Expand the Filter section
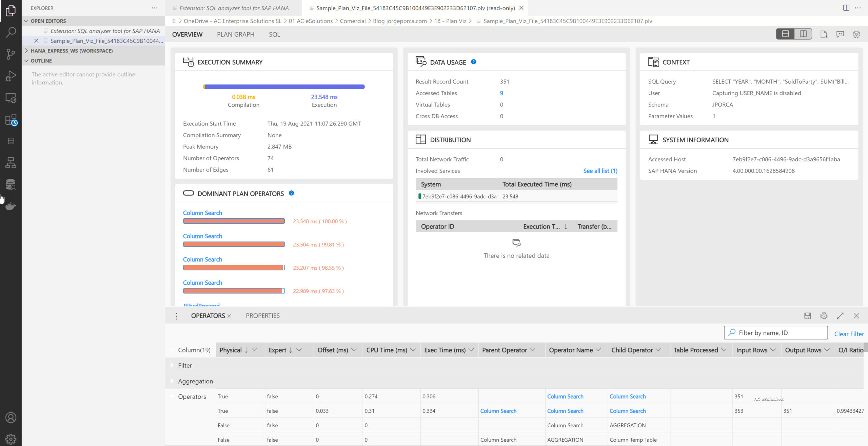This screenshot has width=868, height=446. pyautogui.click(x=173, y=365)
